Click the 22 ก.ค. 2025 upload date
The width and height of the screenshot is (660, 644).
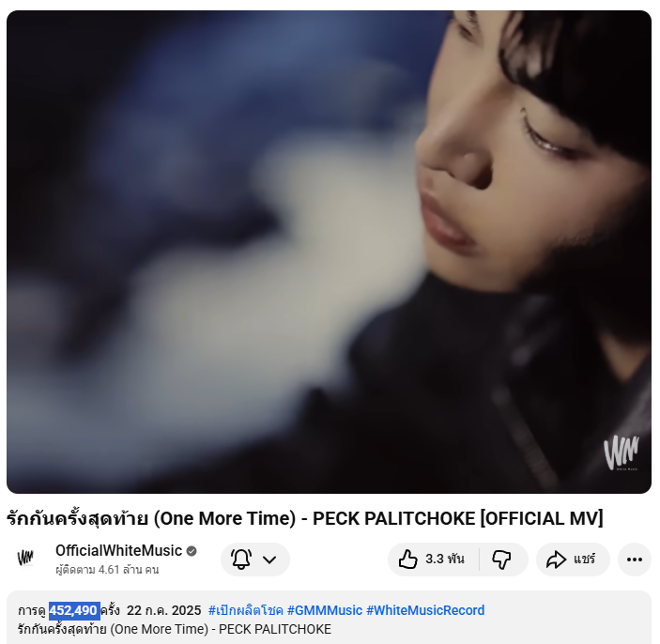(163, 610)
